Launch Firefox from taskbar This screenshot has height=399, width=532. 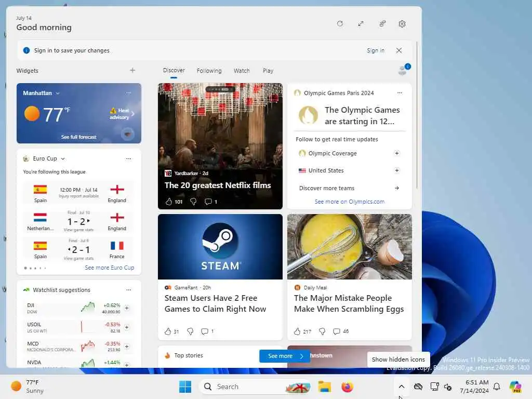[347, 387]
